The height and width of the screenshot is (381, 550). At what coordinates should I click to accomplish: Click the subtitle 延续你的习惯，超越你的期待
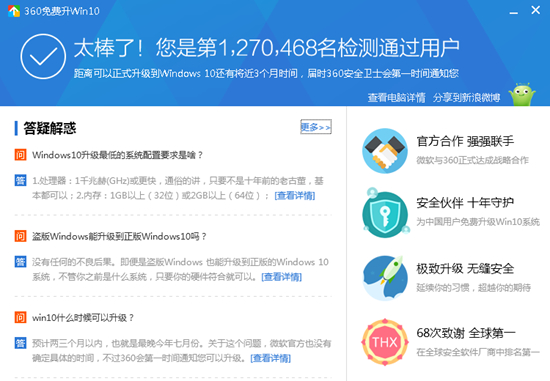(x=474, y=288)
